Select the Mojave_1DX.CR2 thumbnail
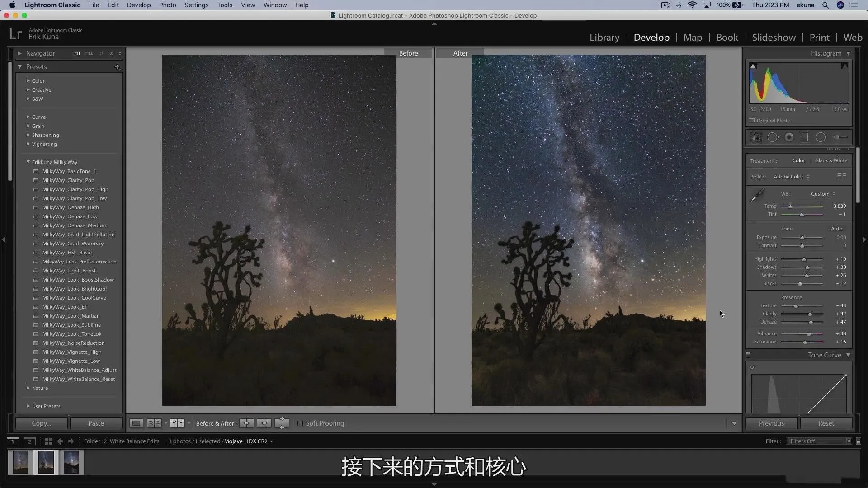 tap(46, 462)
